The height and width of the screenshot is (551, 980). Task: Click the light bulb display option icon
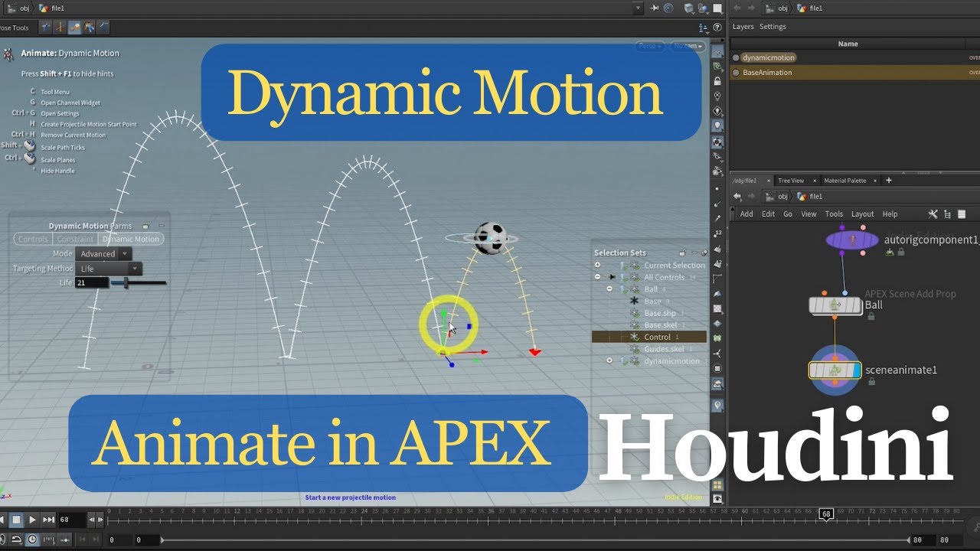coord(717,126)
